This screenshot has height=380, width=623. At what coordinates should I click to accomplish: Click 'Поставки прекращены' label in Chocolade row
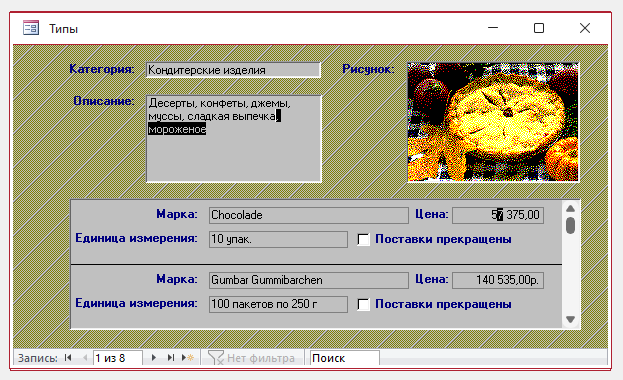click(443, 239)
